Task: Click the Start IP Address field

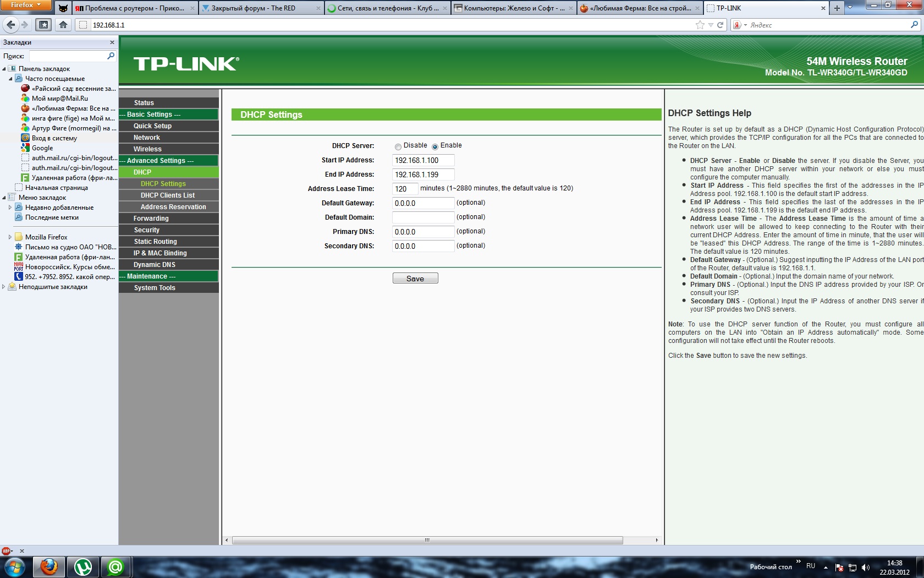Action: 424,160
